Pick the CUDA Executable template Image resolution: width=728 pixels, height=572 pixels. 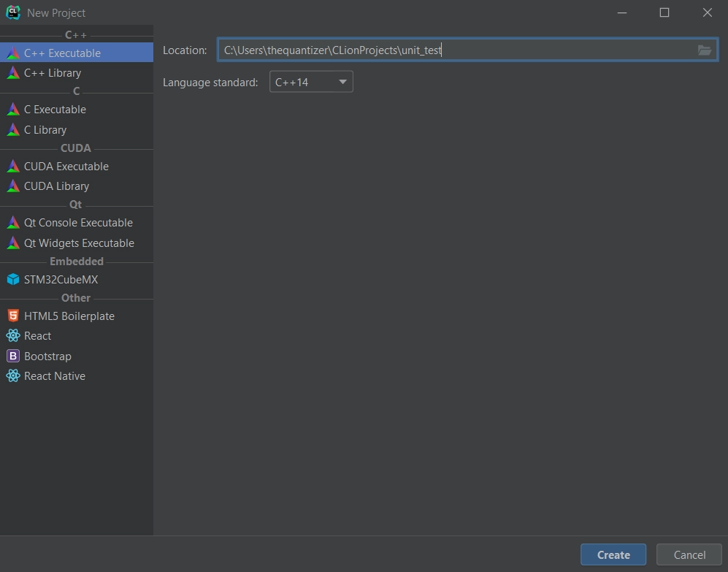pos(77,166)
